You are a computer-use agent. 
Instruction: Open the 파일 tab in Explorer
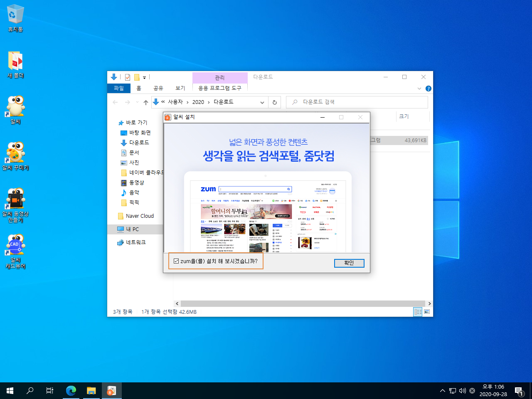pyautogui.click(x=119, y=88)
